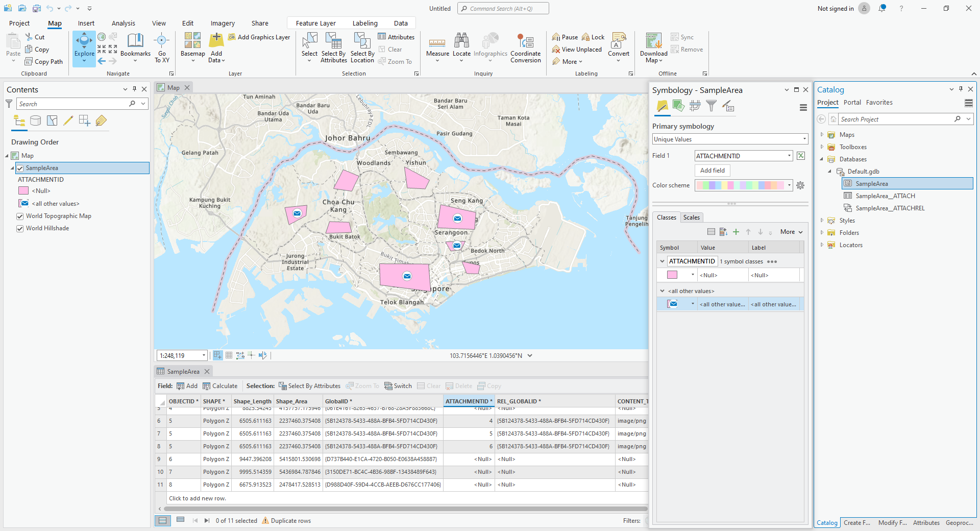Image resolution: width=980 pixels, height=531 pixels.
Task: Uncheck the World Topographic Map layer
Action: [19, 216]
